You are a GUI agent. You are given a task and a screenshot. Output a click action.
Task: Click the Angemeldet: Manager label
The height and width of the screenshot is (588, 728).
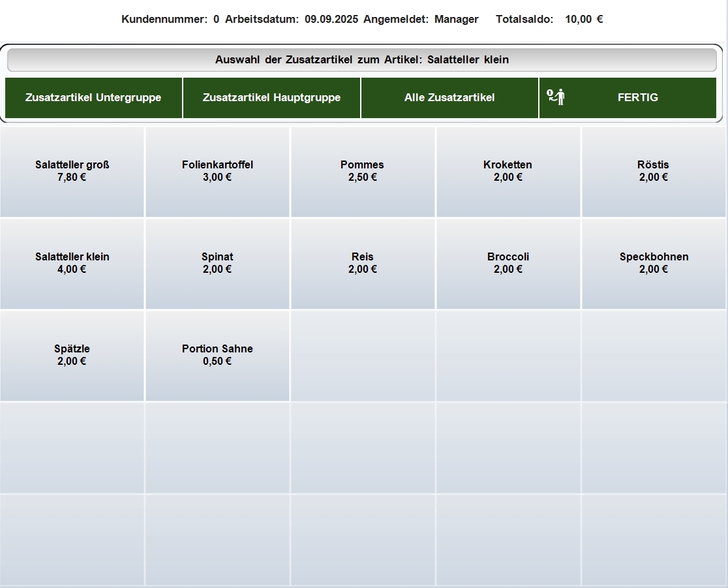point(421,19)
